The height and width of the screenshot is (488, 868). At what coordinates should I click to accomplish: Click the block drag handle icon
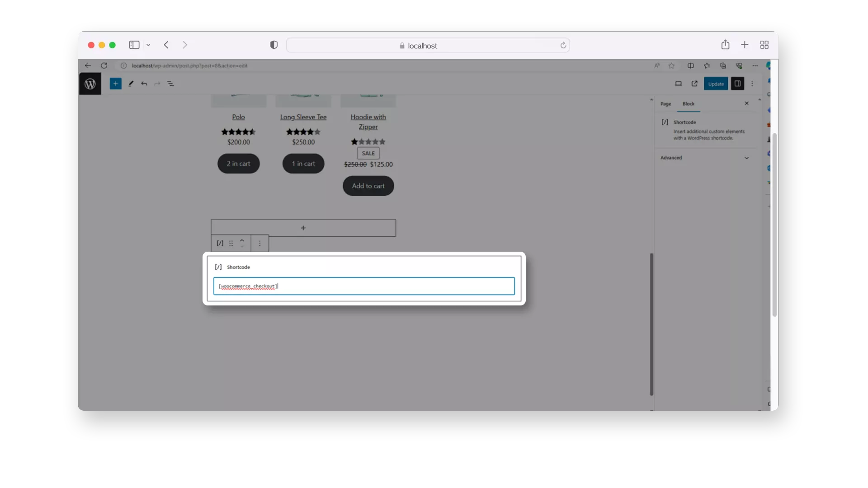point(231,243)
